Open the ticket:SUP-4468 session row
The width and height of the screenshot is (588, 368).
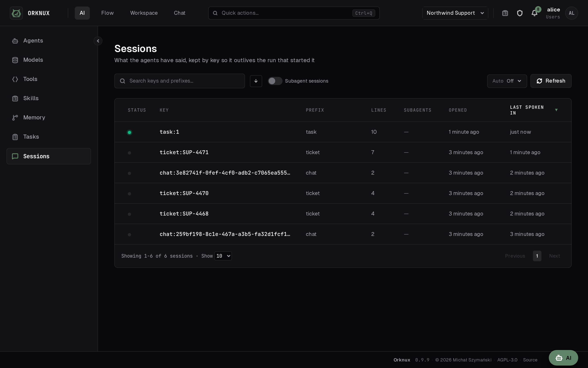click(343, 214)
